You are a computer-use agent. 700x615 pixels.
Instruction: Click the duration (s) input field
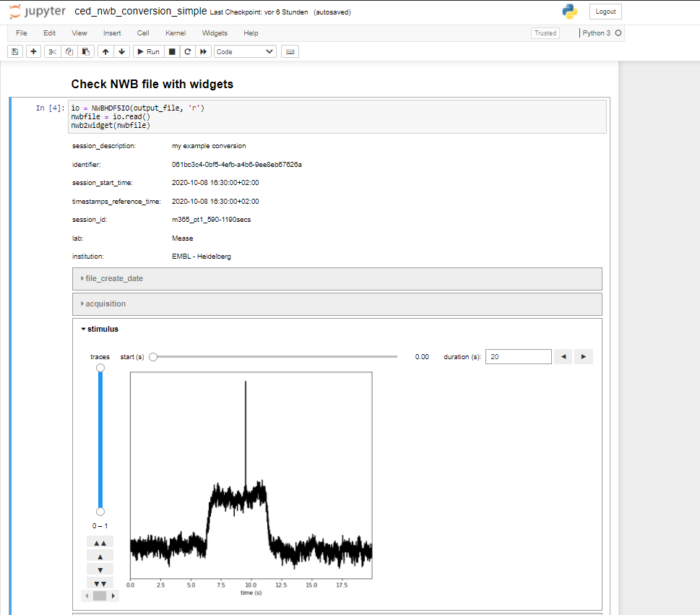tap(518, 357)
